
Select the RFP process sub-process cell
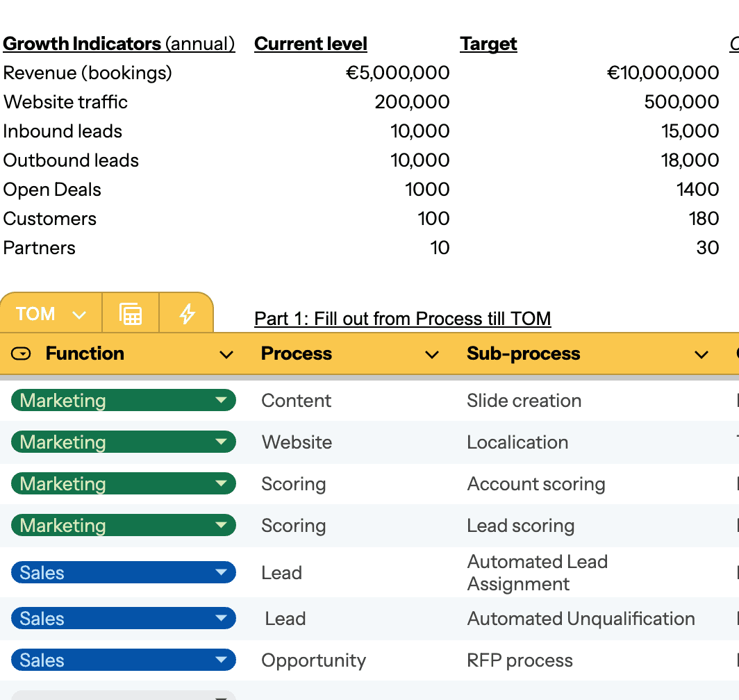coord(520,660)
